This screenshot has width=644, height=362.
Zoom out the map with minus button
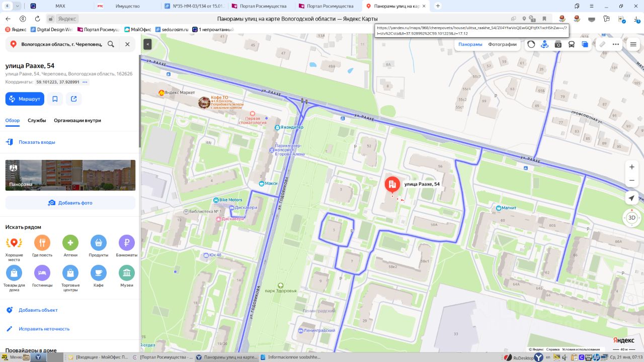pyautogui.click(x=632, y=180)
